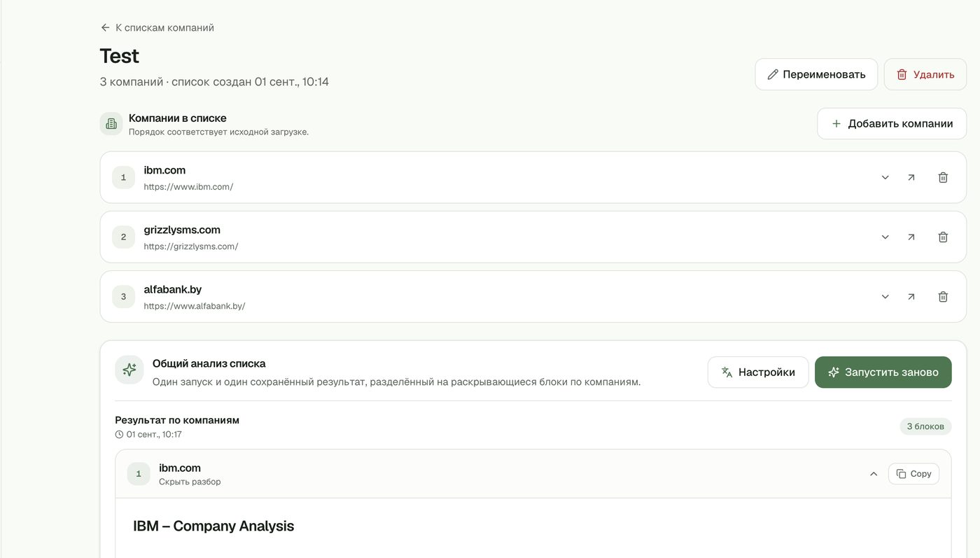Click the Удалить list button
This screenshot has width=980, height=558.
coord(925,74)
